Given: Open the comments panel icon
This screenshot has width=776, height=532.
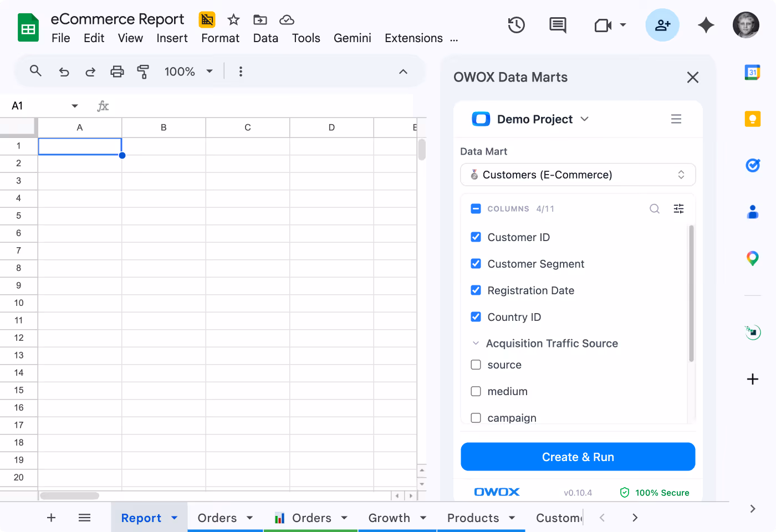Looking at the screenshot, I should pos(558,25).
